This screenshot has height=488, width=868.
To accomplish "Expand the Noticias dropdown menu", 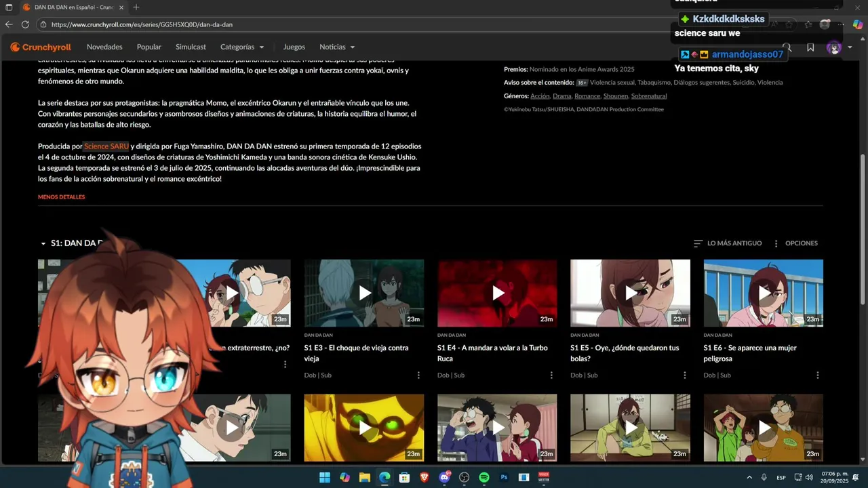I will point(337,47).
